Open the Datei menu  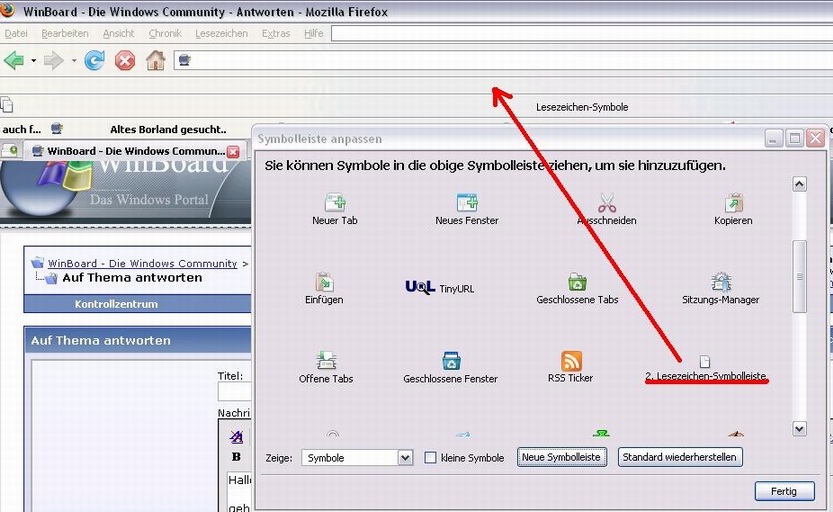tap(16, 33)
